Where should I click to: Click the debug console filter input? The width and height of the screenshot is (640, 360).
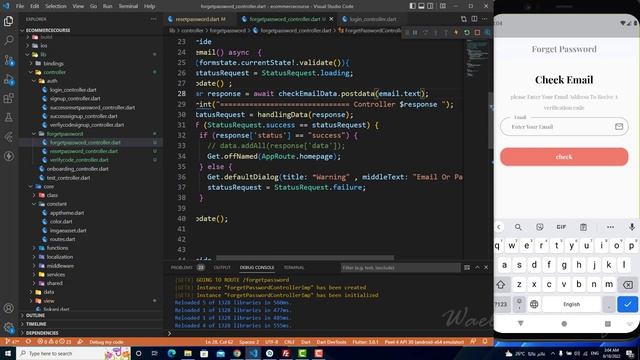[400, 267]
